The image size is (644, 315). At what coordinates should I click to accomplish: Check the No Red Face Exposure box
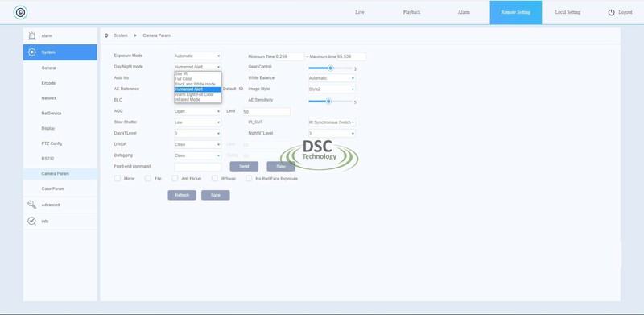249,179
